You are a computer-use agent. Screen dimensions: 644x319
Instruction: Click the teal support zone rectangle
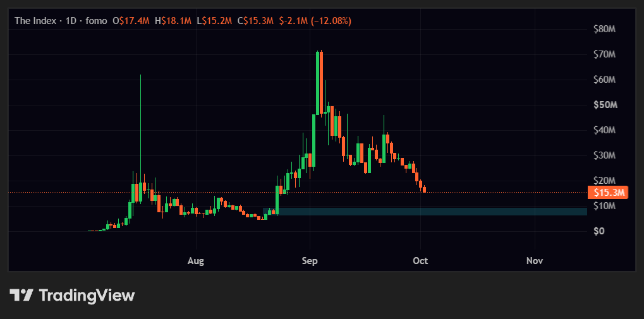point(425,212)
